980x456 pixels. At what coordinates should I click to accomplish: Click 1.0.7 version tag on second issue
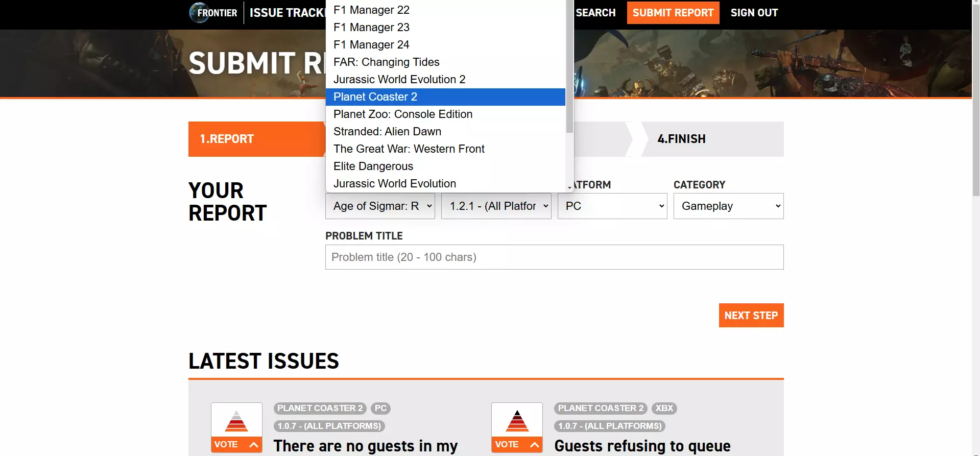pyautogui.click(x=610, y=426)
